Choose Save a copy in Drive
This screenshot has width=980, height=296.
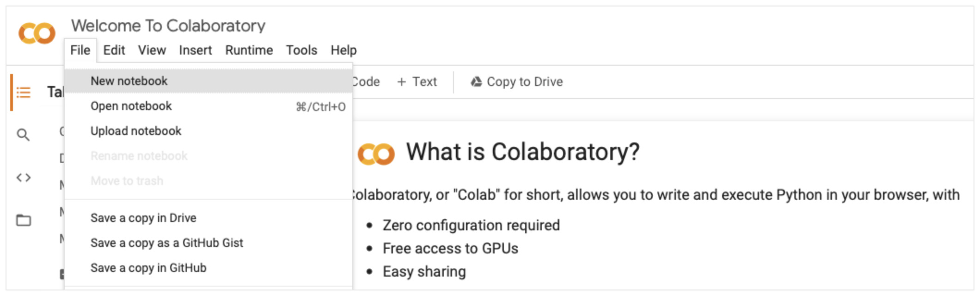click(x=208, y=218)
